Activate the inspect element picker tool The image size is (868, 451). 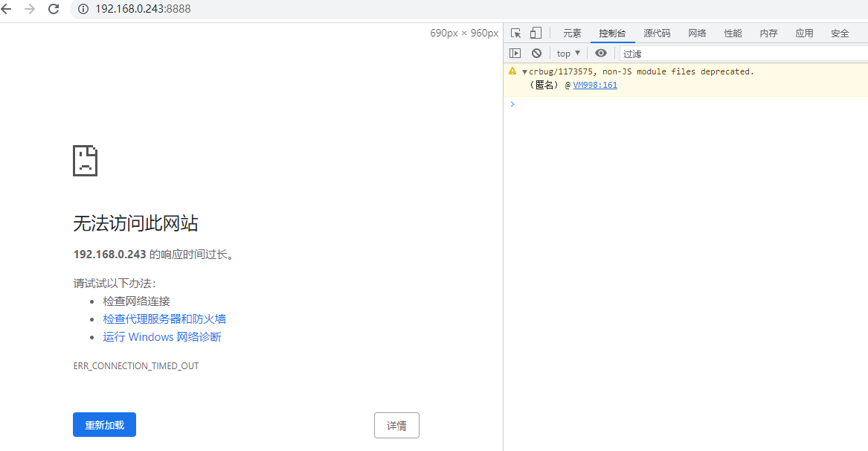click(515, 33)
